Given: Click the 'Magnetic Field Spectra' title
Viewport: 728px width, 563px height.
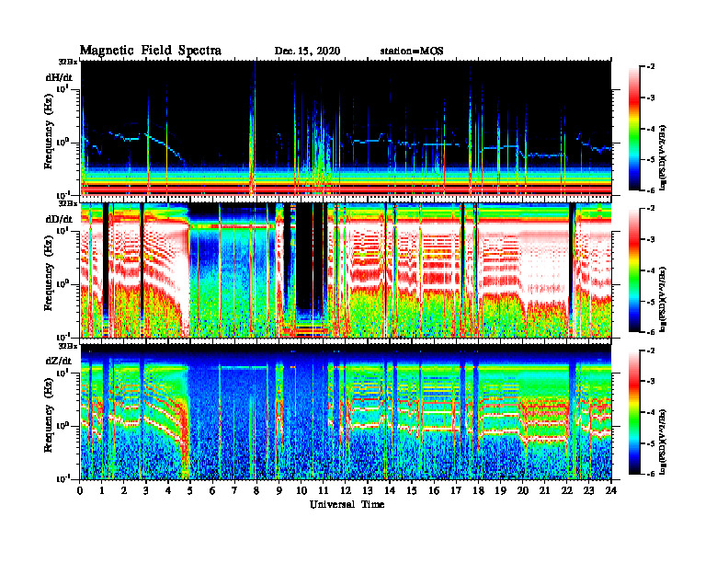Looking at the screenshot, I should click(x=150, y=51).
